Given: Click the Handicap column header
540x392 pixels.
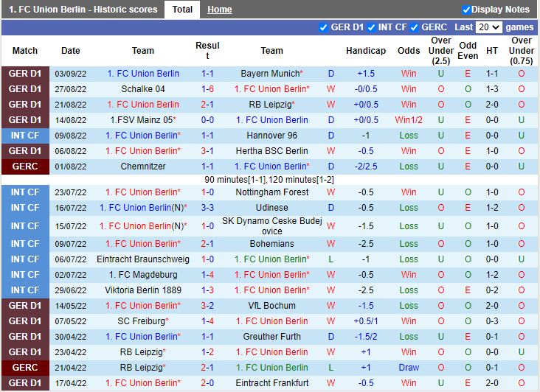Looking at the screenshot, I should [366, 51].
